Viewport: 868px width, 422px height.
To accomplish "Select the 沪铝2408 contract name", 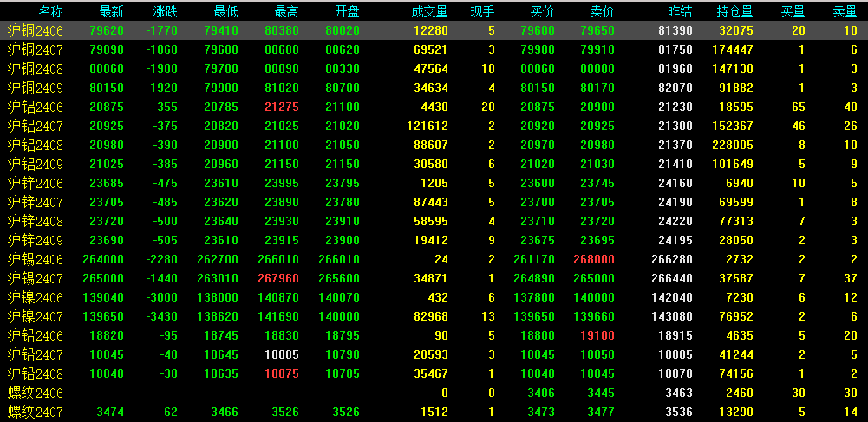I will 35,145.
